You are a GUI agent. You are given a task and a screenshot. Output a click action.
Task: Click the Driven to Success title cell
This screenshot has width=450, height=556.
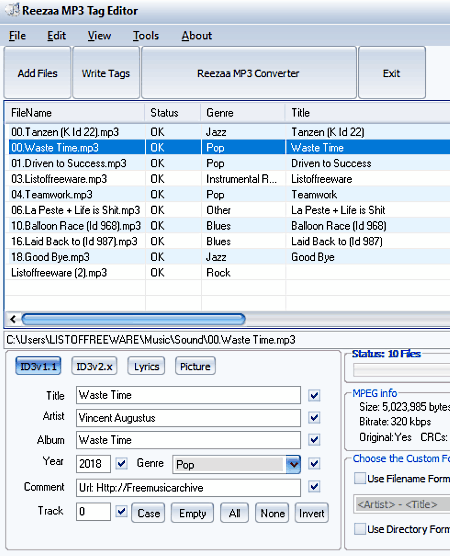(x=331, y=163)
